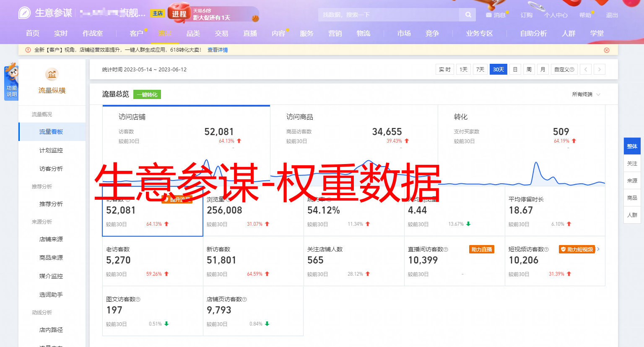
Task: Open the 竞争 nav menu
Action: pos(432,33)
